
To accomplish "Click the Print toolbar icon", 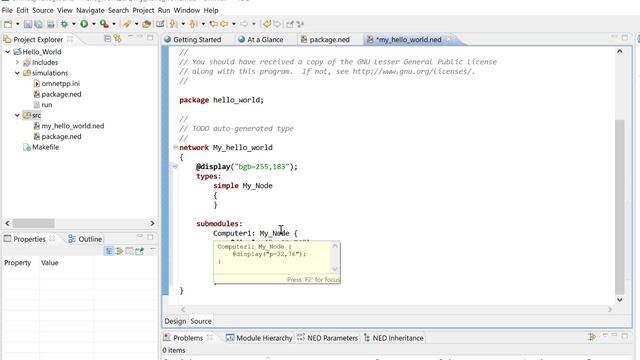I will point(51,24).
